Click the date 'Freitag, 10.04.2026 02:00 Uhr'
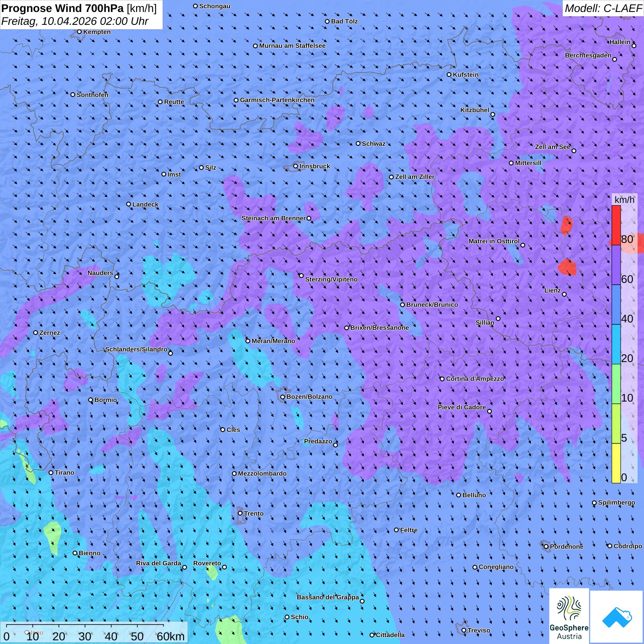The height and width of the screenshot is (644, 644). click(75, 21)
